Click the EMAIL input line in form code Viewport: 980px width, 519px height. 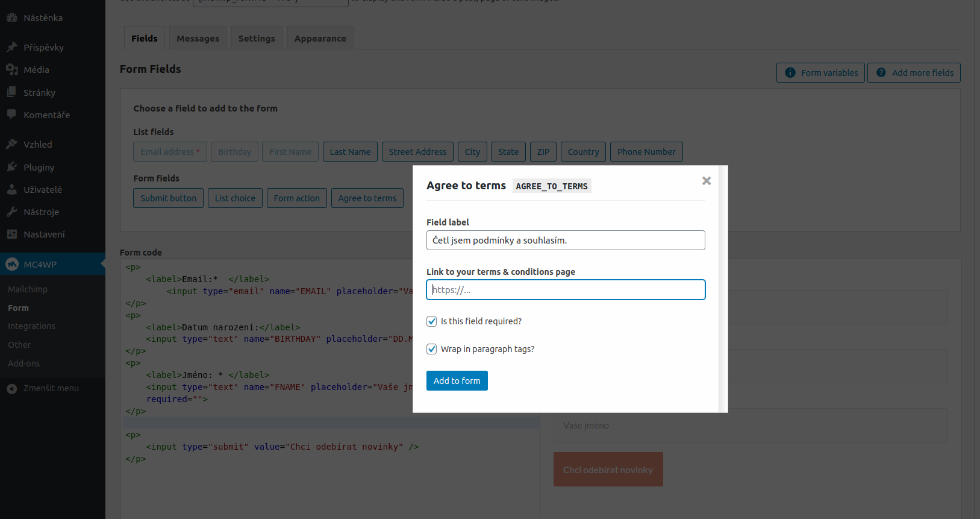[x=290, y=291]
